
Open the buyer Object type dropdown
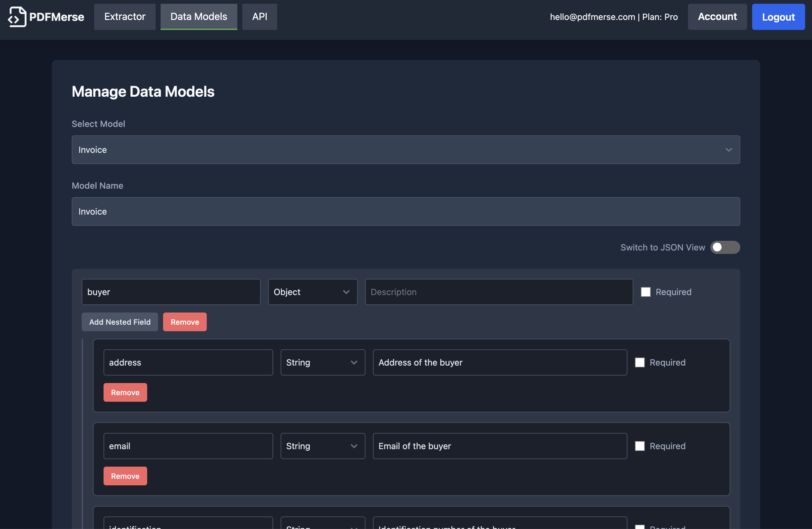(312, 292)
